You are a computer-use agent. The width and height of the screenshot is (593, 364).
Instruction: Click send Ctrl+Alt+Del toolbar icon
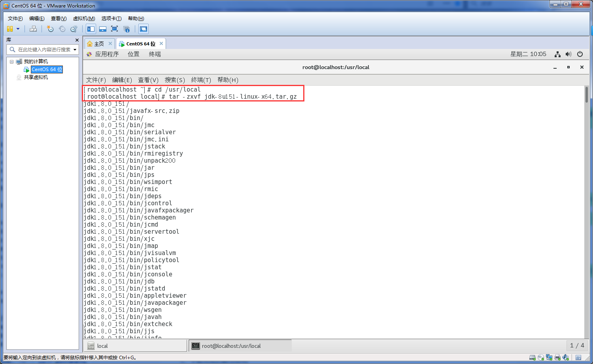33,29
